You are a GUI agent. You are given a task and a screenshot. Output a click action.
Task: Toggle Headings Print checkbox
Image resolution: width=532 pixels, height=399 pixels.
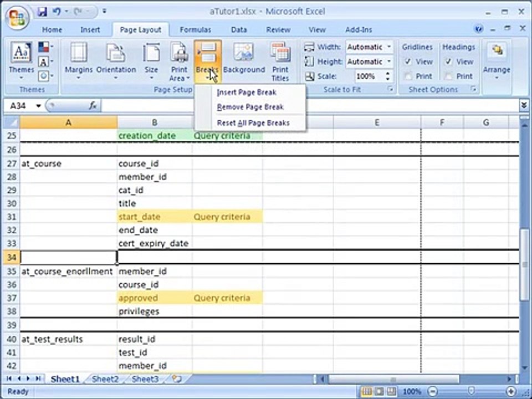448,76
